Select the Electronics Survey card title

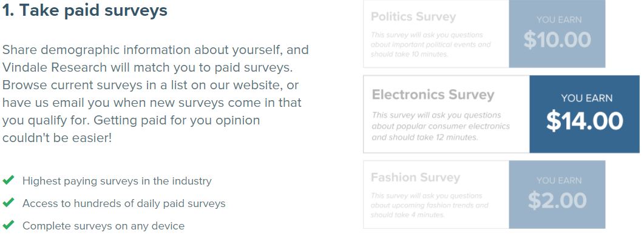(x=433, y=95)
